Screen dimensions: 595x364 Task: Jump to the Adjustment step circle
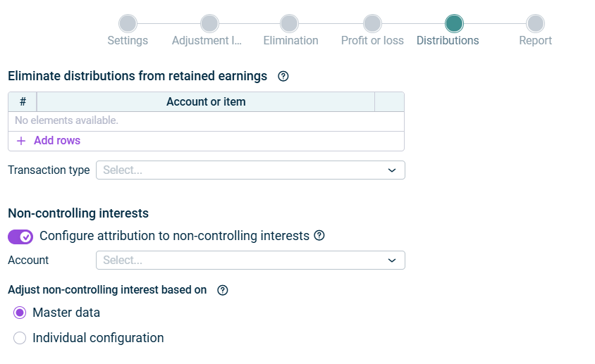(209, 23)
